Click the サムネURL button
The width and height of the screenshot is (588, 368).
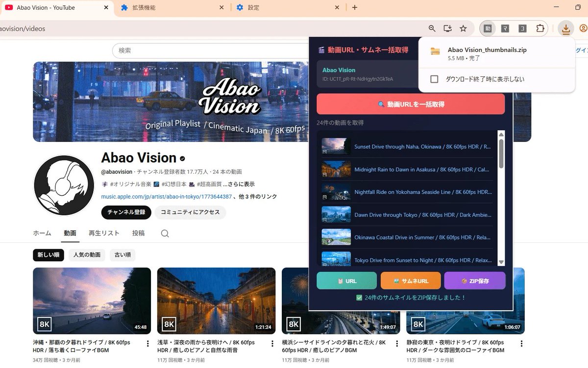(x=411, y=281)
